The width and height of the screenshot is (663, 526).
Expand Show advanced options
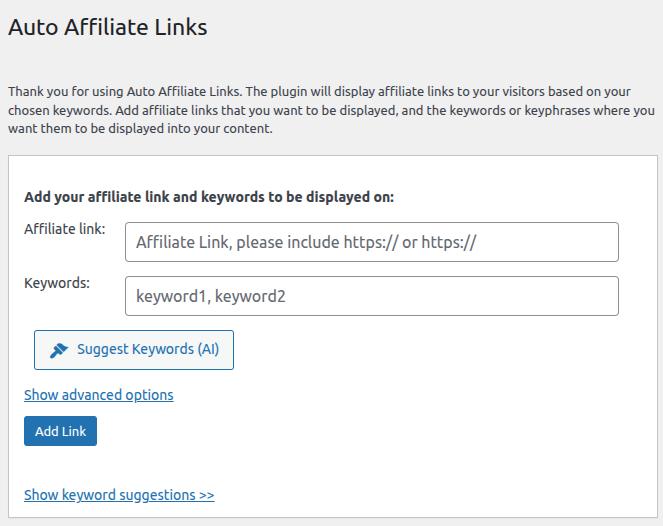tap(98, 395)
